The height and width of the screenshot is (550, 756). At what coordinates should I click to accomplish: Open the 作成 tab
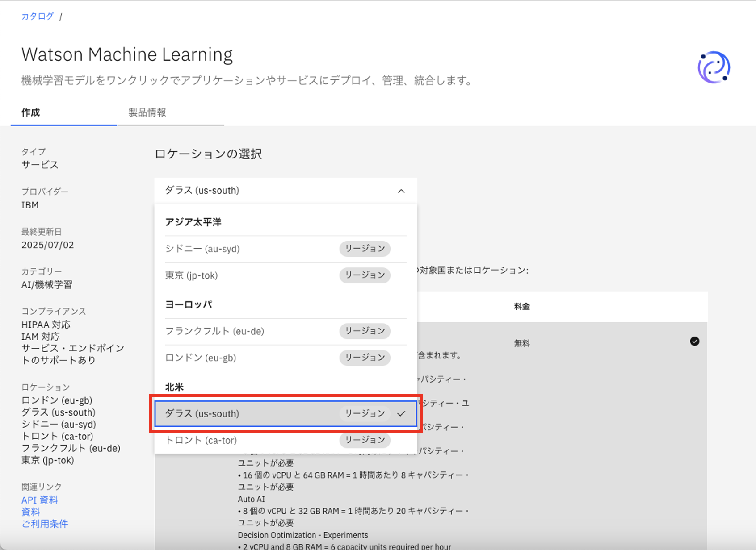coord(31,112)
